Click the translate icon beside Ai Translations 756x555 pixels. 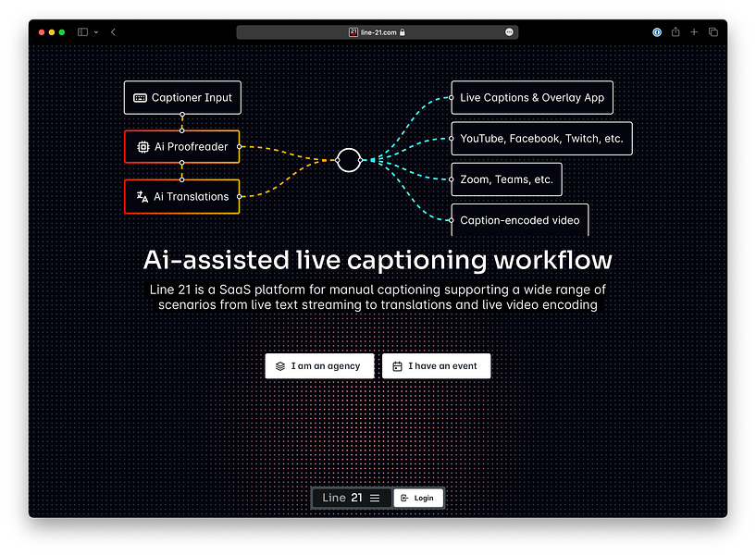pyautogui.click(x=143, y=196)
